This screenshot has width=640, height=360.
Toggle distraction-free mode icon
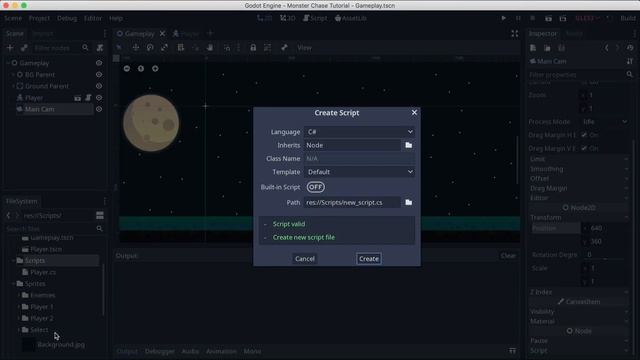pyautogui.click(x=515, y=34)
